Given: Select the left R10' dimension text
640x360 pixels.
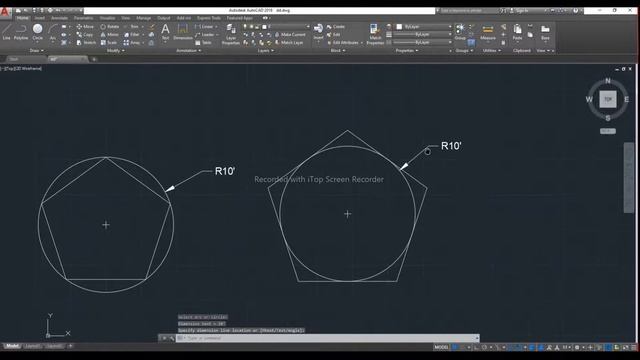Looking at the screenshot, I should coord(225,171).
